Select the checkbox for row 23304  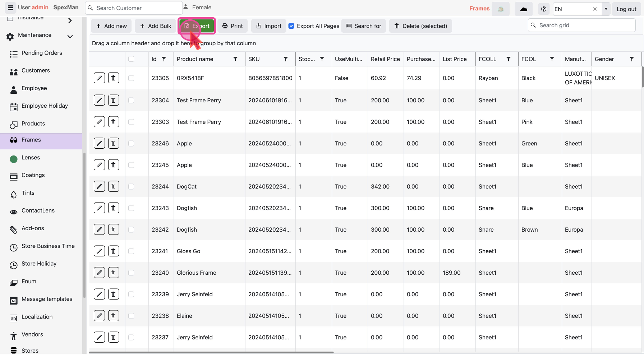click(131, 100)
